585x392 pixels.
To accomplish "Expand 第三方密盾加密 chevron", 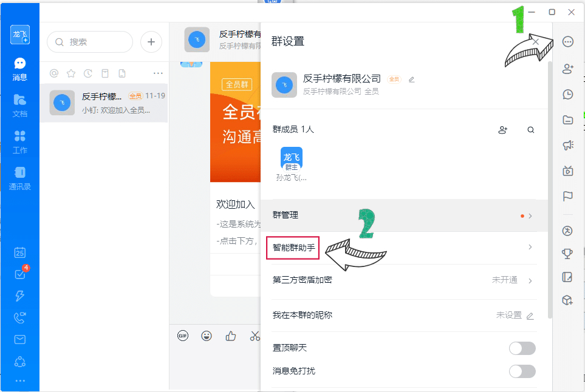I will [530, 280].
